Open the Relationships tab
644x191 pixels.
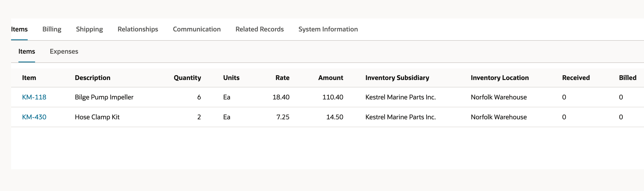click(x=138, y=29)
